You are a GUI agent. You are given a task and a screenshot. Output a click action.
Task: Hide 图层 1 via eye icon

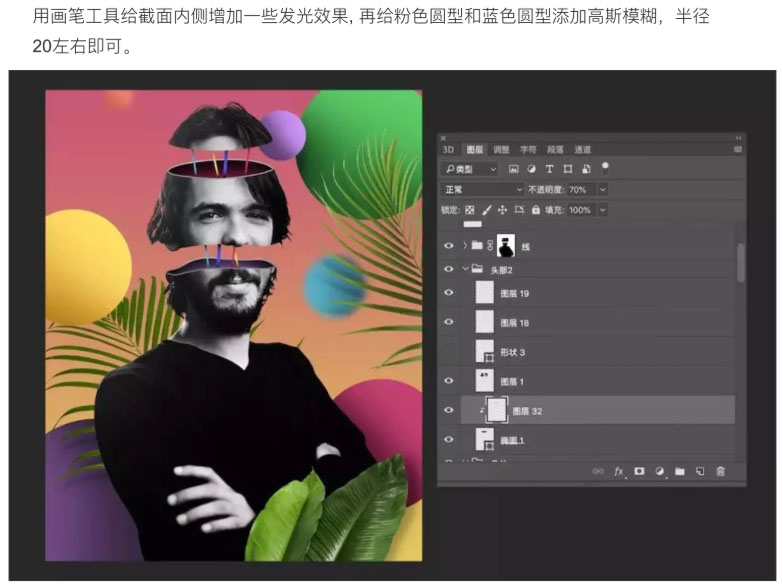pos(448,381)
